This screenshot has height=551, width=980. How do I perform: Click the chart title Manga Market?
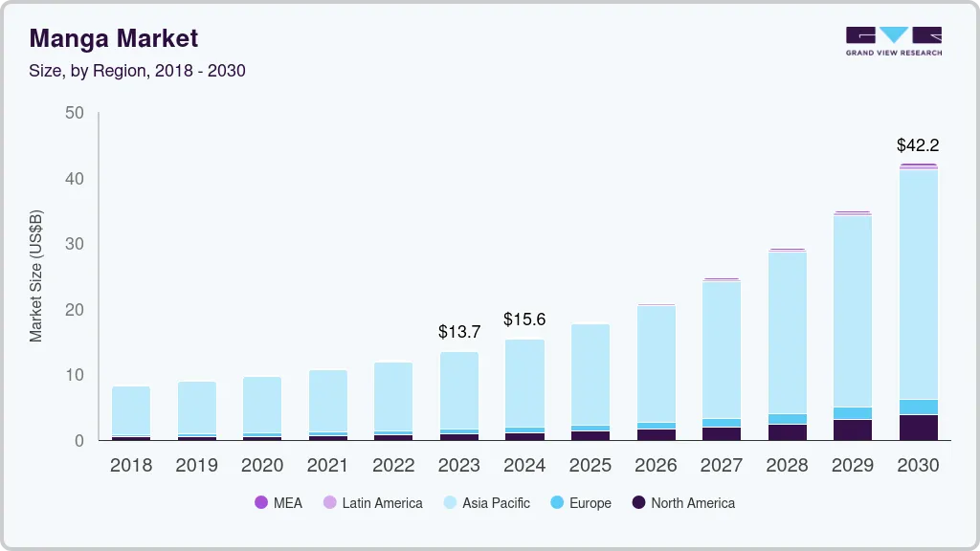pyautogui.click(x=112, y=38)
